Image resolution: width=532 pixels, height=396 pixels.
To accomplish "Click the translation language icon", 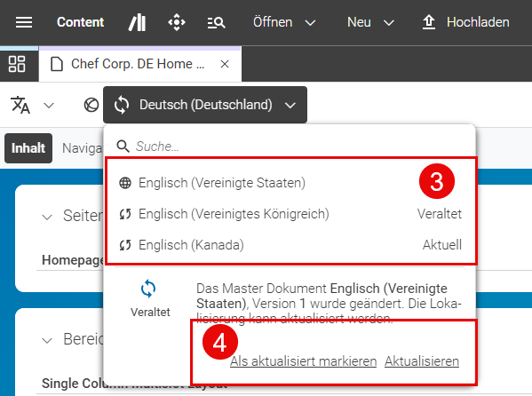I will pyautogui.click(x=20, y=105).
